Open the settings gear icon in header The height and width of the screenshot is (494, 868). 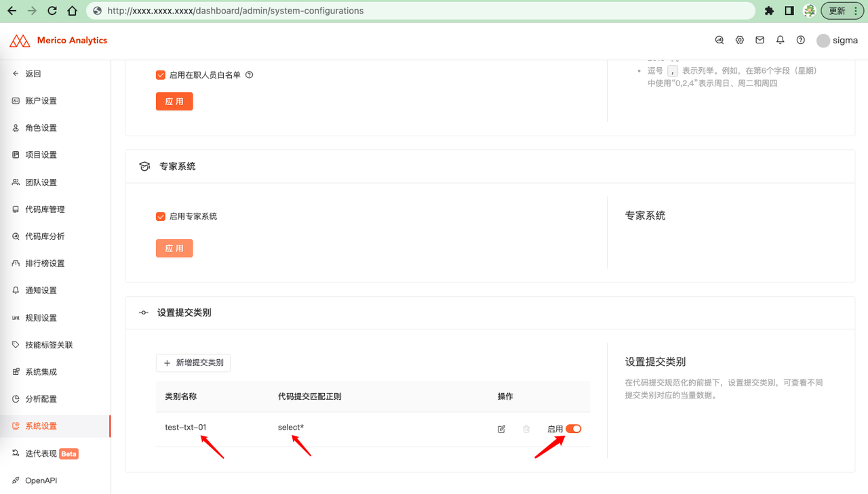[740, 41]
